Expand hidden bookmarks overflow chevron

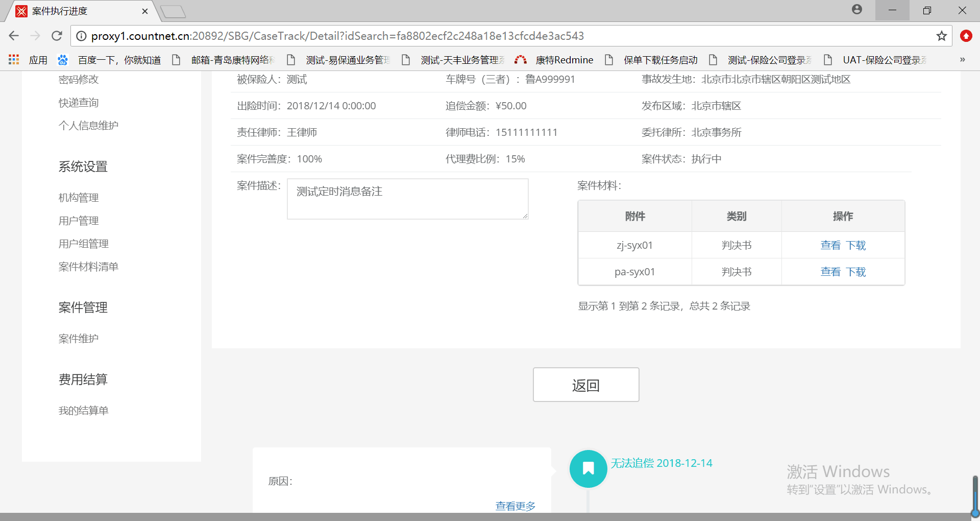962,60
